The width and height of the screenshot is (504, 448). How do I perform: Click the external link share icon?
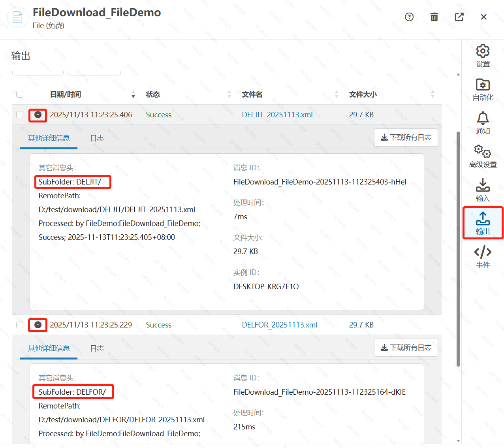pyautogui.click(x=459, y=17)
